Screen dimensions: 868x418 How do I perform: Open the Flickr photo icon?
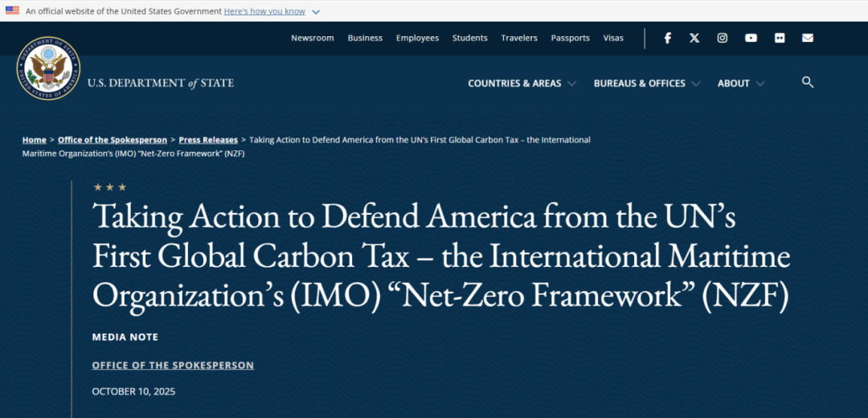[779, 38]
